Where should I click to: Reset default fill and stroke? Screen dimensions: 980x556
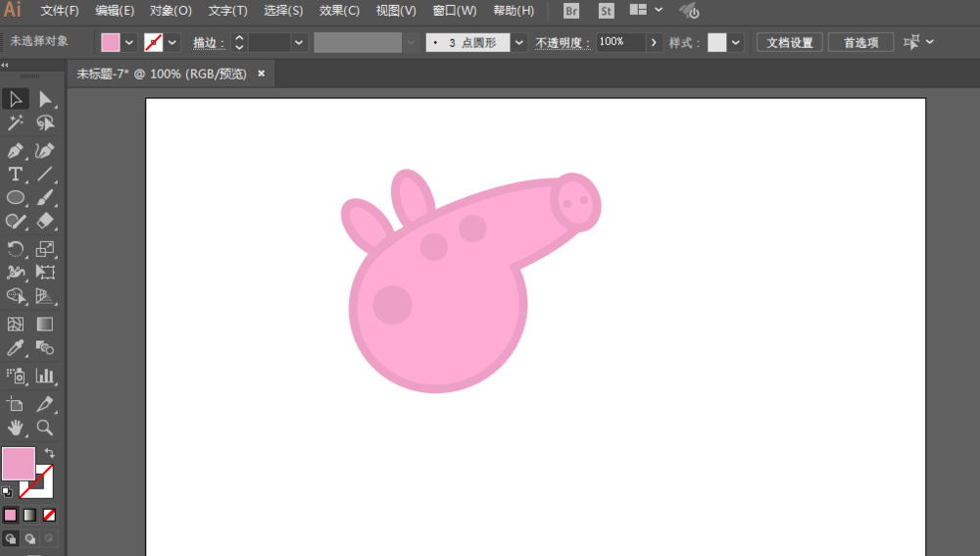point(7,492)
